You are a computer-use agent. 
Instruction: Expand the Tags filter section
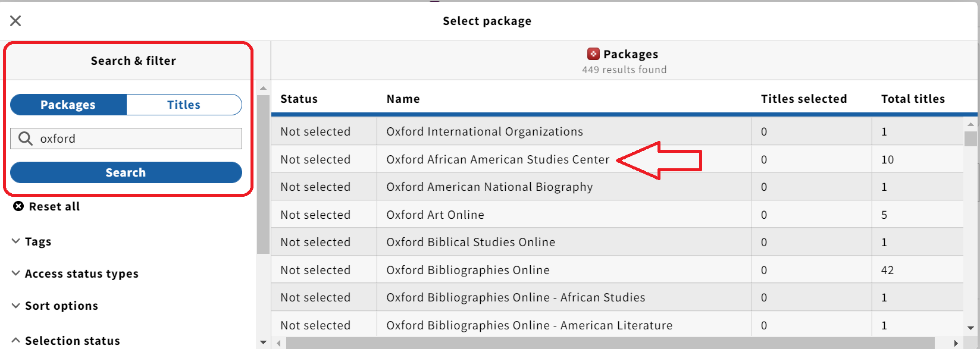point(32,241)
